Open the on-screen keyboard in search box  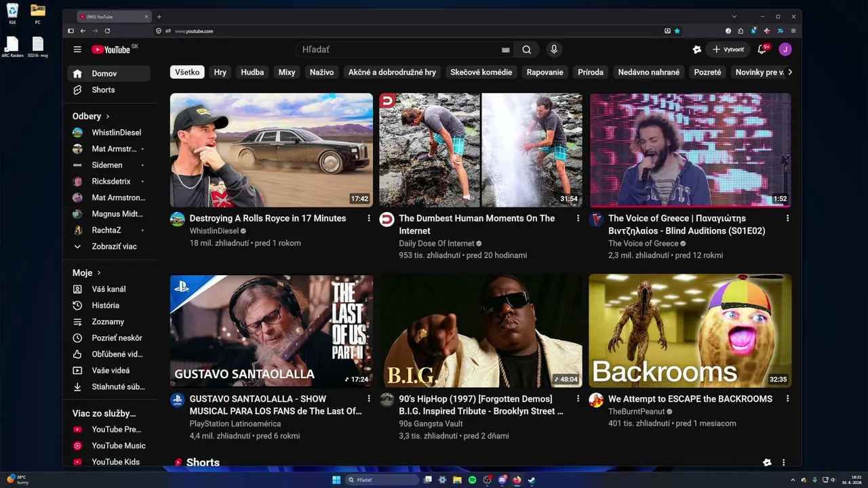point(505,49)
